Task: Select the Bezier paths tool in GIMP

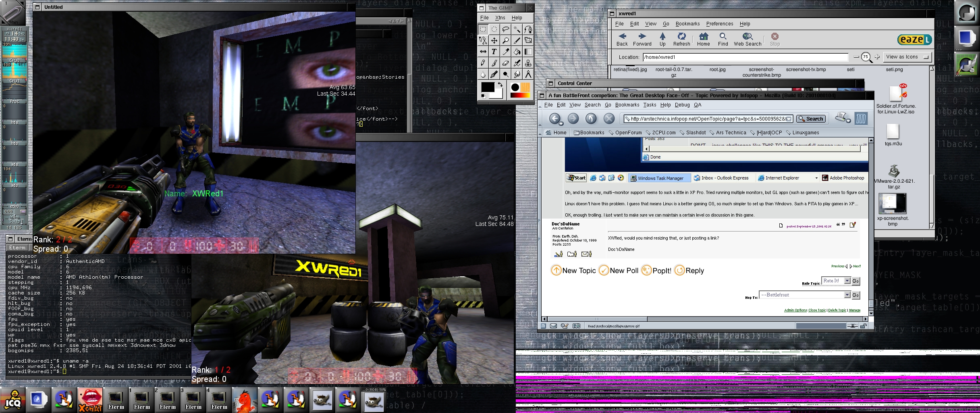Action: pos(528,29)
